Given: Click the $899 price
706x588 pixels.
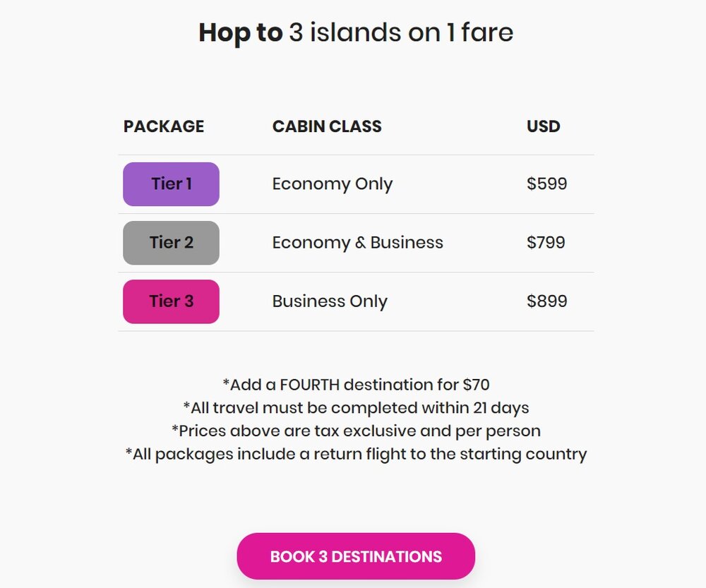Looking at the screenshot, I should (x=547, y=301).
